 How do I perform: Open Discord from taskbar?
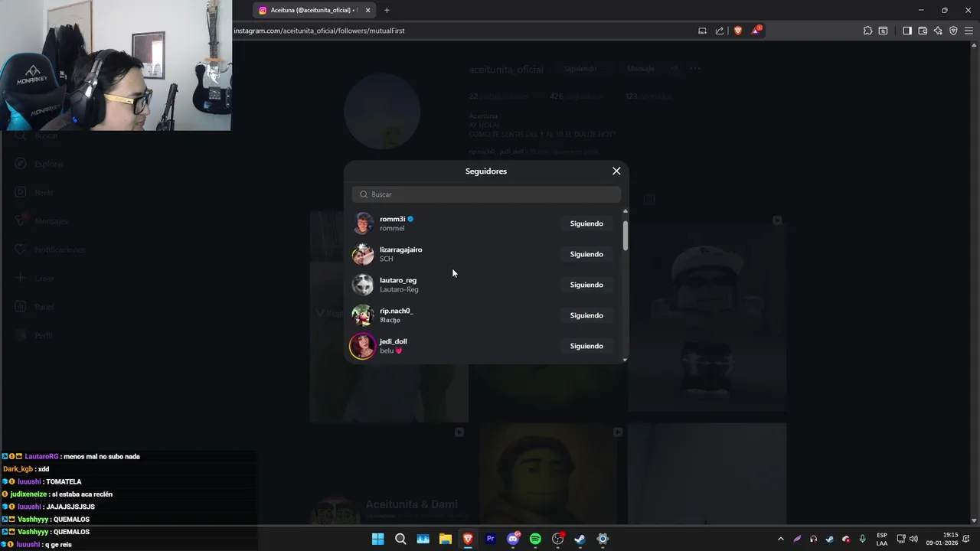[x=513, y=539]
